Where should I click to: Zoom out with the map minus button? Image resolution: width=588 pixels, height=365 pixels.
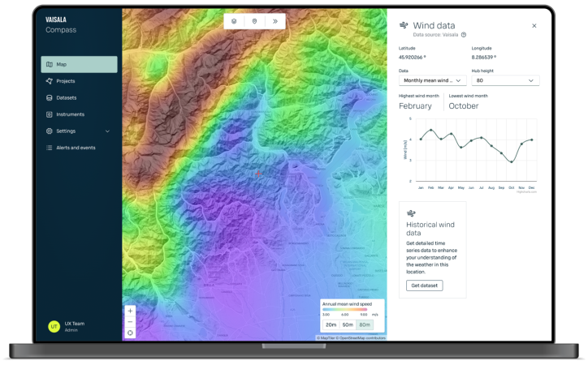[130, 321]
